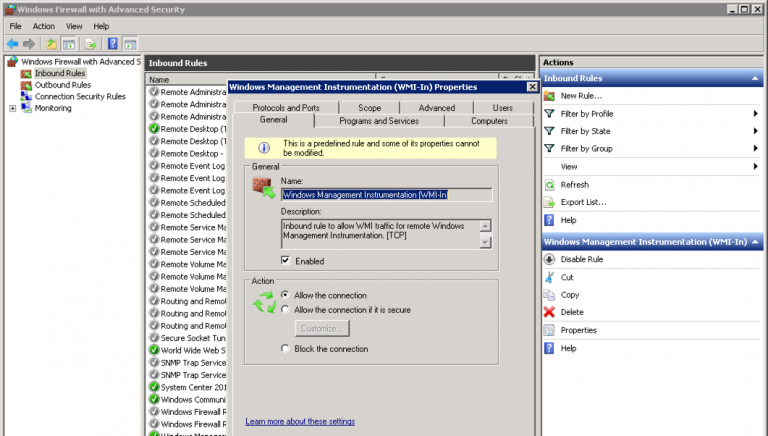
Task: Click green check icon of World Wide Web rule
Action: pos(154,350)
